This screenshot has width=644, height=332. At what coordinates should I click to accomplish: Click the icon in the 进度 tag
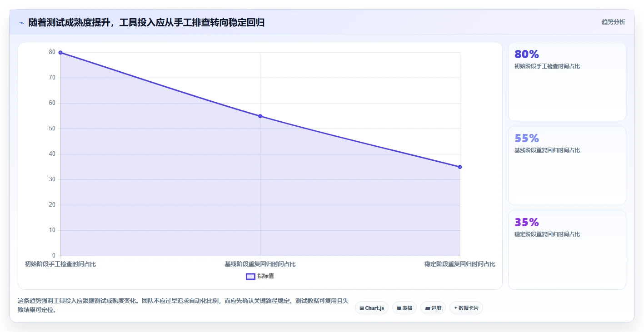427,308
